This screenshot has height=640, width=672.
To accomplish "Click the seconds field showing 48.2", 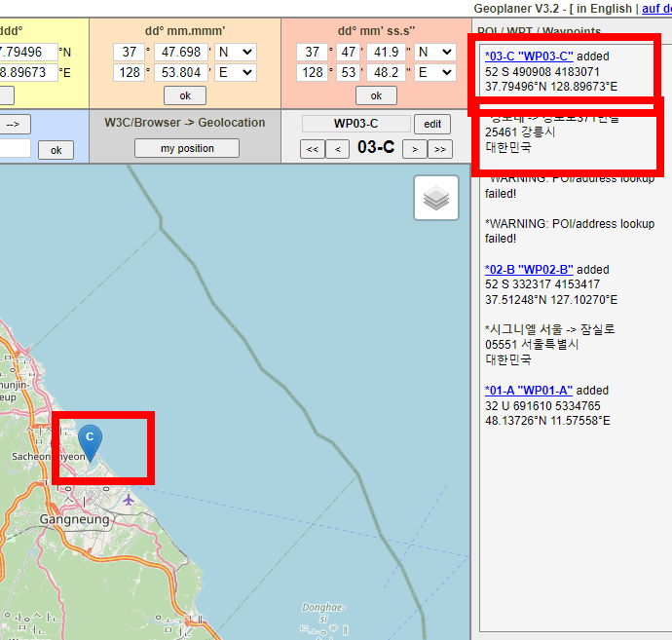I will [x=386, y=72].
